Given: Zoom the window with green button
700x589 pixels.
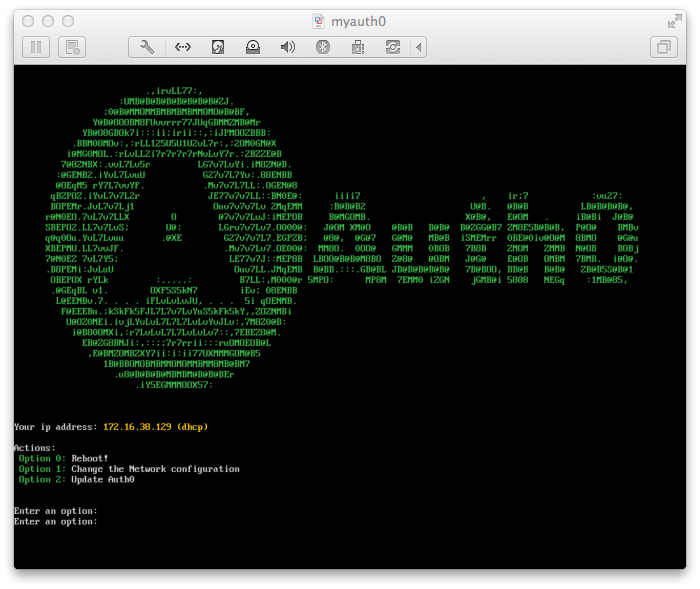Looking at the screenshot, I should coord(68,21).
